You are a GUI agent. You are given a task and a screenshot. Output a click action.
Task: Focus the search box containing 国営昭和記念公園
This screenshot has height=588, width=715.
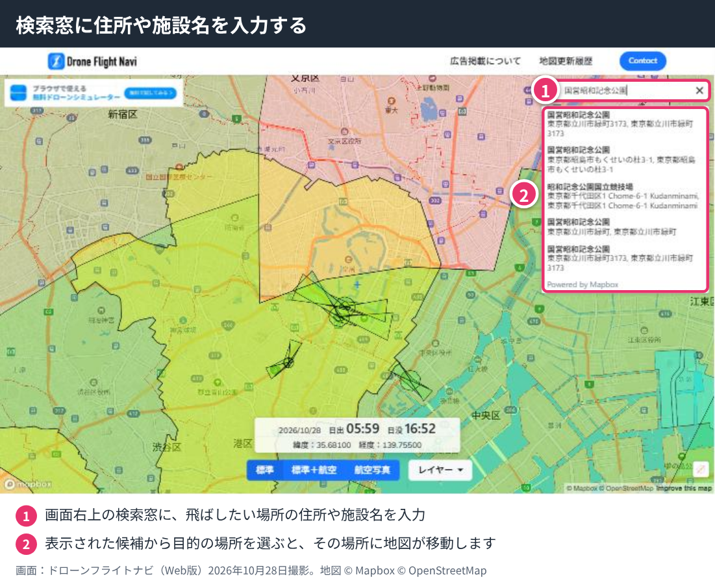pos(627,90)
